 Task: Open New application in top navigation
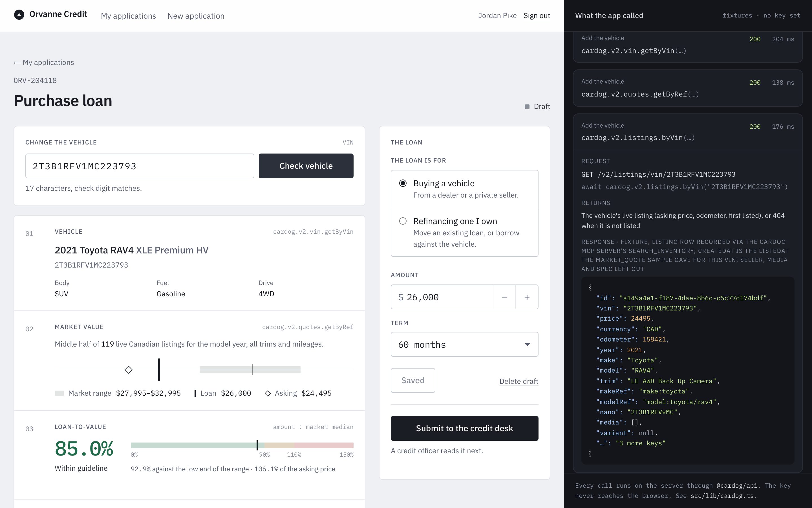pos(196,16)
